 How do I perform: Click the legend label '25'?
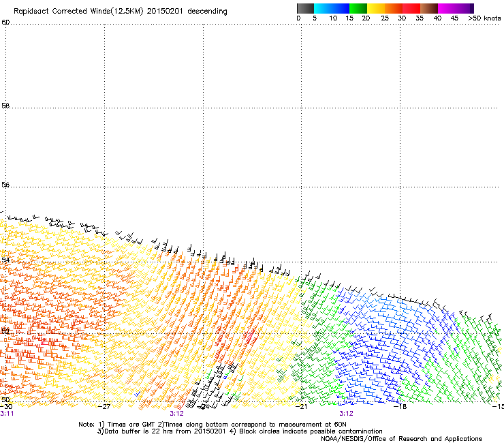(385, 18)
